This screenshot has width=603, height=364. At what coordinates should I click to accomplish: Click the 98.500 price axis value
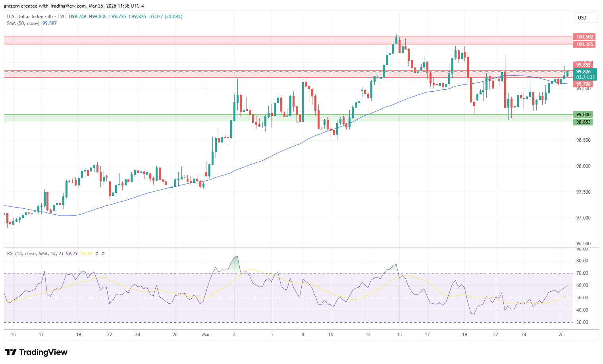pos(584,140)
